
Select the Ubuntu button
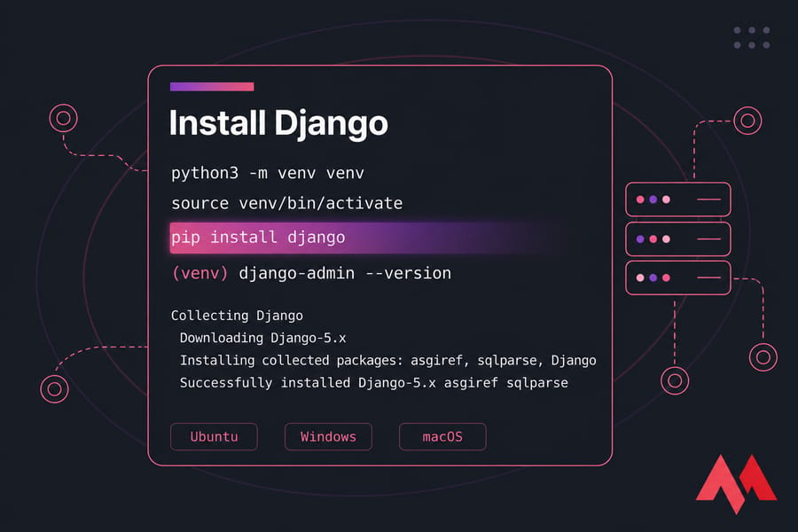(x=214, y=437)
